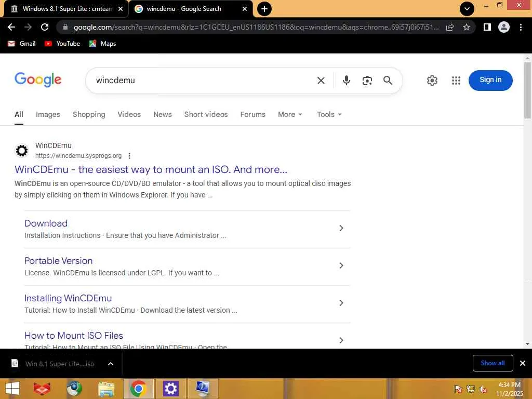
Task: Open How to Mount ISO Files link
Action: 74,335
